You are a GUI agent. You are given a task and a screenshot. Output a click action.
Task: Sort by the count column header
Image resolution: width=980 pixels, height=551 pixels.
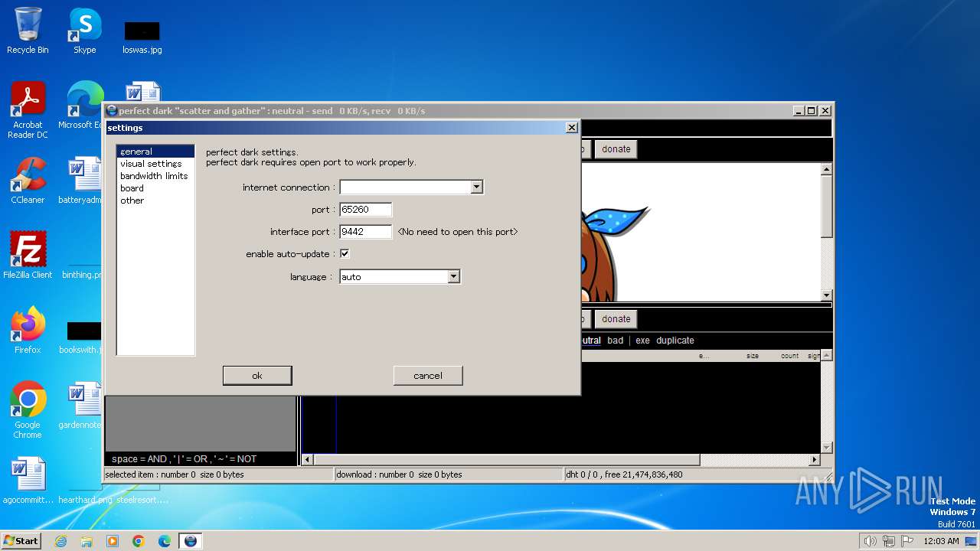[790, 356]
